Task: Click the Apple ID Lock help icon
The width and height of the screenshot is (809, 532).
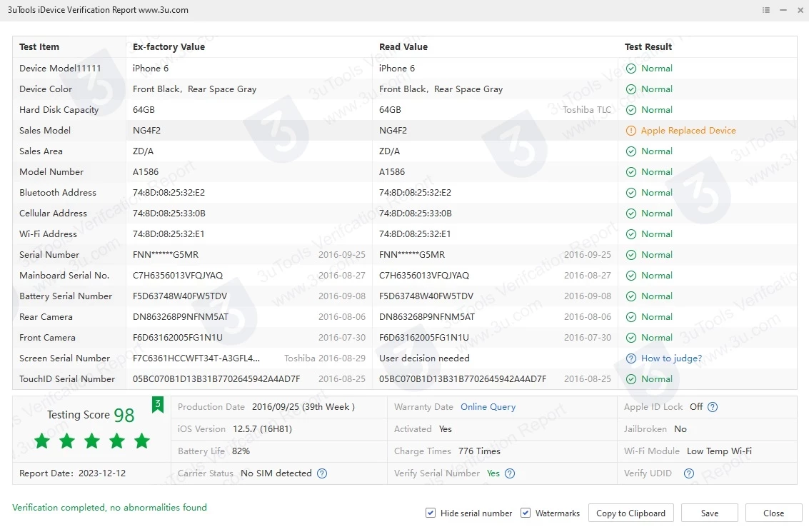Action: [x=712, y=407]
